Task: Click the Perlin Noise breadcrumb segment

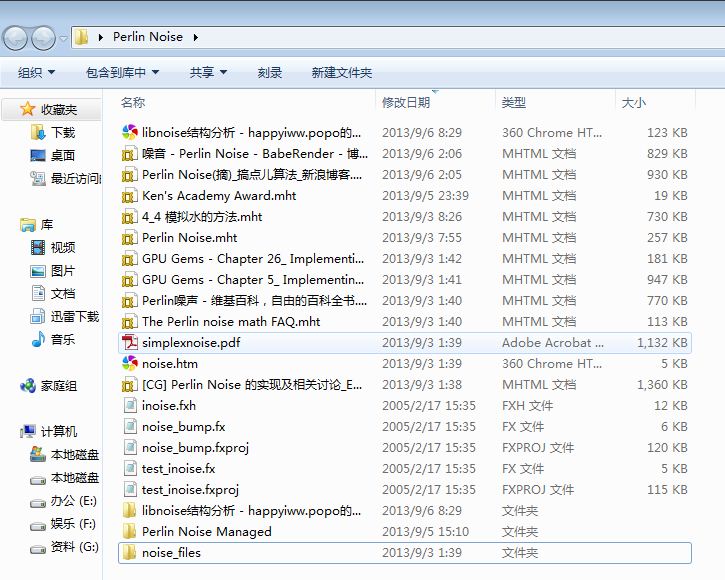Action: pos(148,37)
